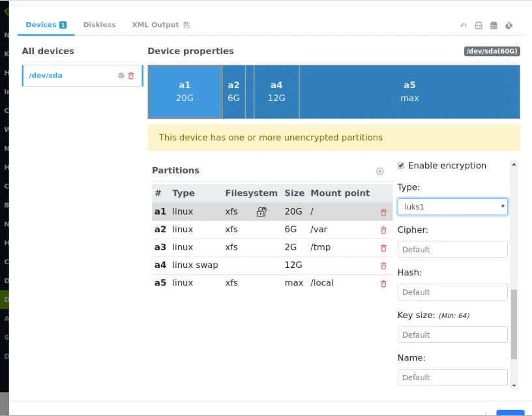Viewport: 532px width, 416px height.
Task: Delete partition a3 with trash icon
Action: pos(383,248)
